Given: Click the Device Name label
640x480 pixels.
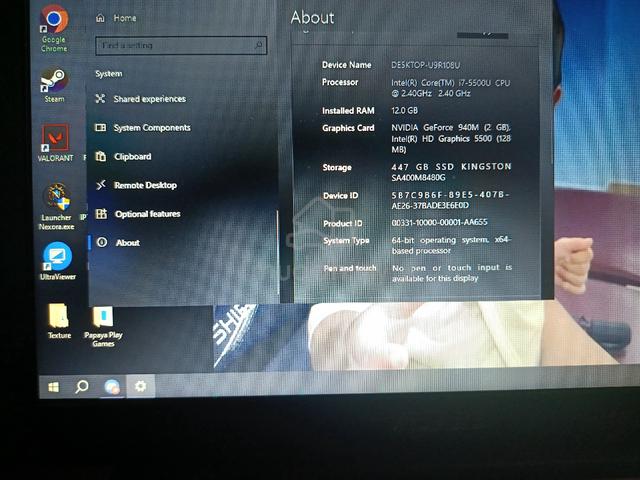Looking at the screenshot, I should coord(347,65).
